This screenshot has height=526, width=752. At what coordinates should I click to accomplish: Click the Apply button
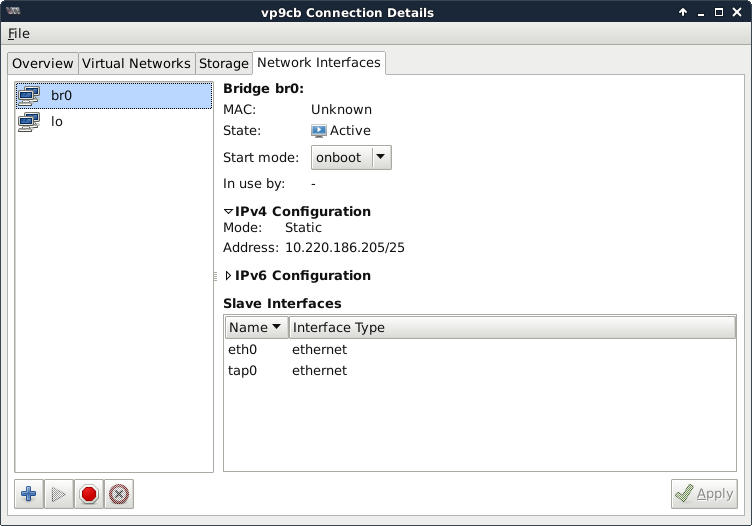[x=704, y=494]
